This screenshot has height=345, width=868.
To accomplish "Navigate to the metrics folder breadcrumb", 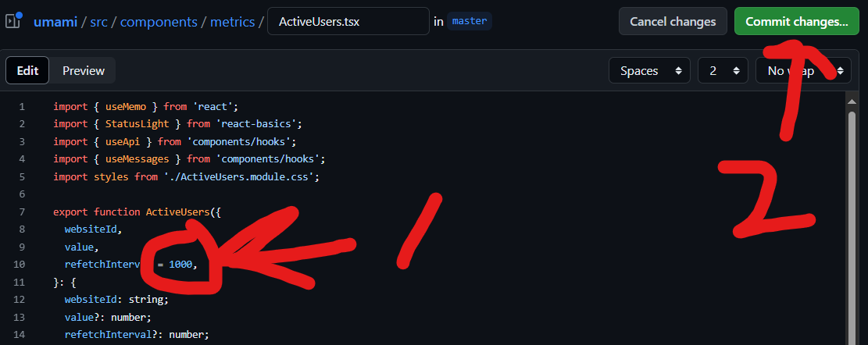I will coord(233,22).
